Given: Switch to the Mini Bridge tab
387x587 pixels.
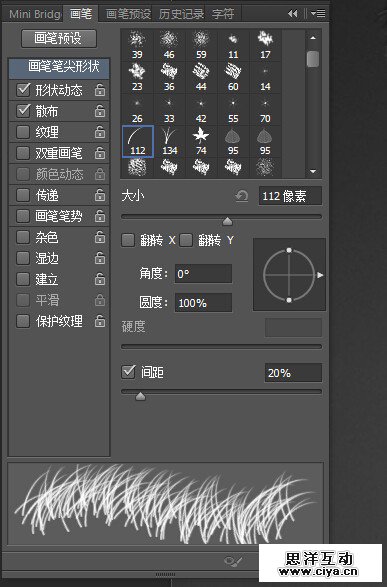Looking at the screenshot, I should point(34,14).
